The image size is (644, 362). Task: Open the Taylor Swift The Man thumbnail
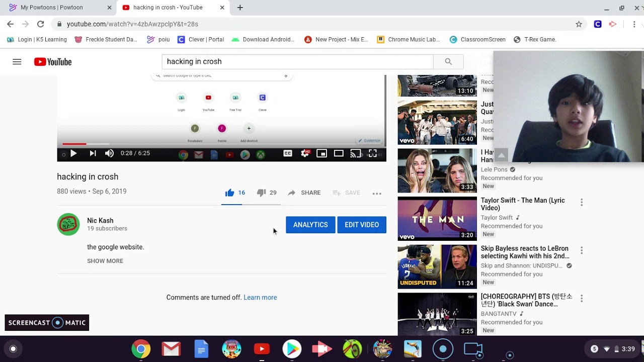click(437, 219)
